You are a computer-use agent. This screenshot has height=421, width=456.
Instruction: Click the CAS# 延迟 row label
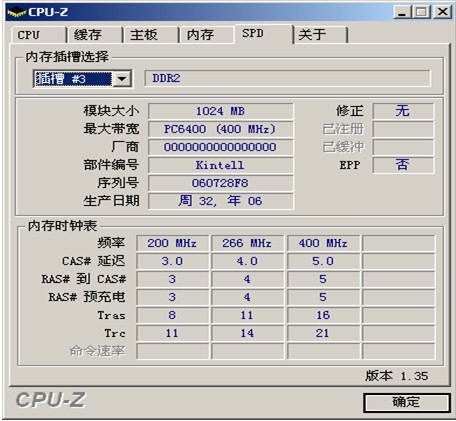(x=94, y=261)
